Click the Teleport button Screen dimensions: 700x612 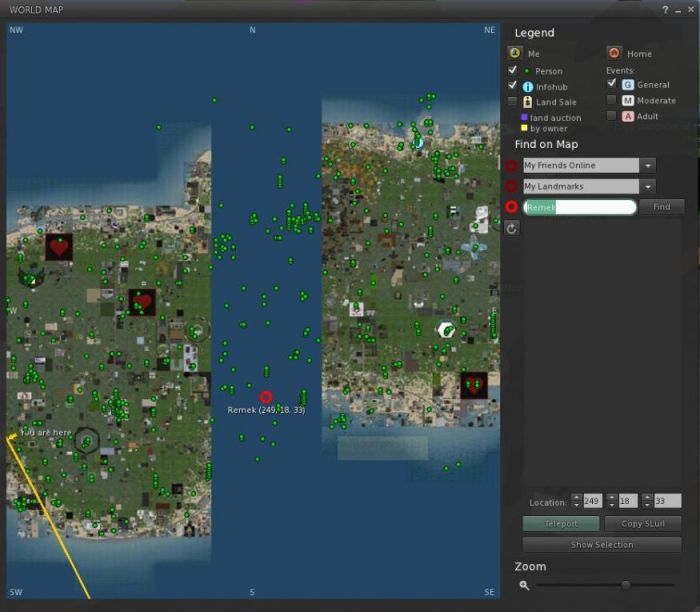(561, 524)
